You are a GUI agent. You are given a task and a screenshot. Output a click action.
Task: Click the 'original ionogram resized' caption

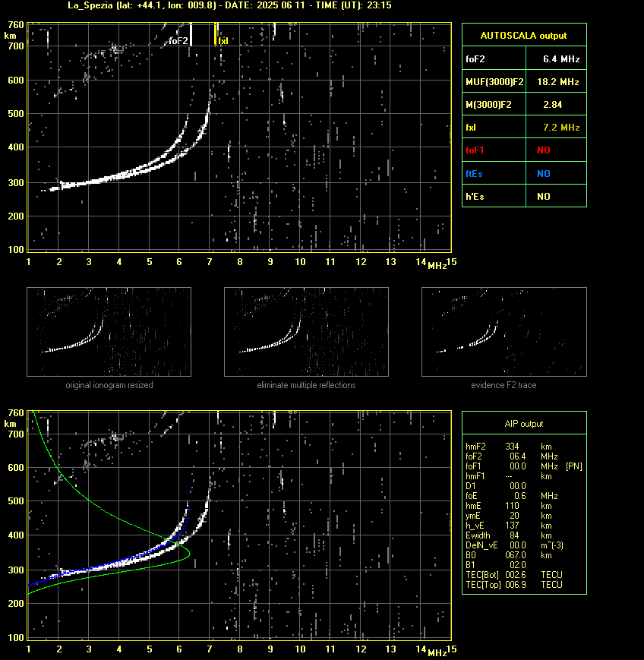pyautogui.click(x=109, y=385)
